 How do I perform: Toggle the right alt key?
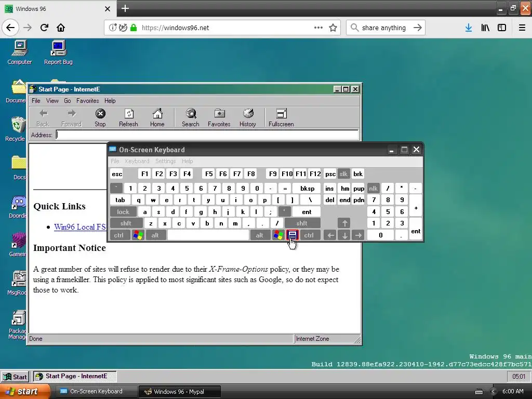click(x=260, y=235)
